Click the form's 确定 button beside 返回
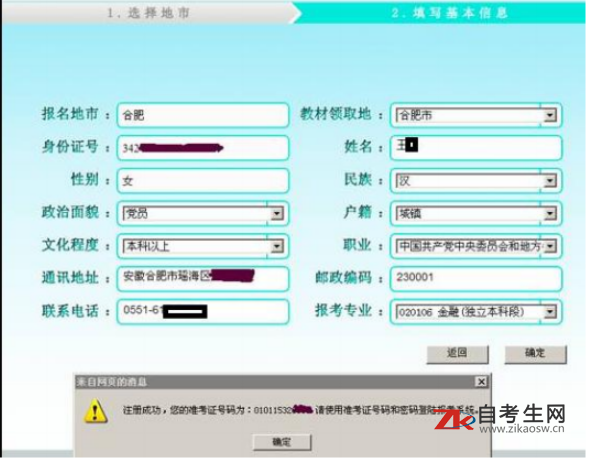 tap(535, 354)
